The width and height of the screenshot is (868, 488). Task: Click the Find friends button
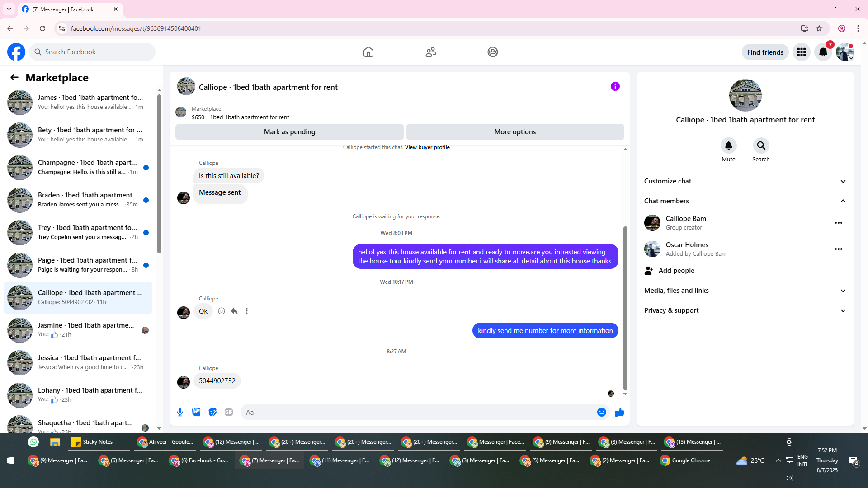click(765, 52)
